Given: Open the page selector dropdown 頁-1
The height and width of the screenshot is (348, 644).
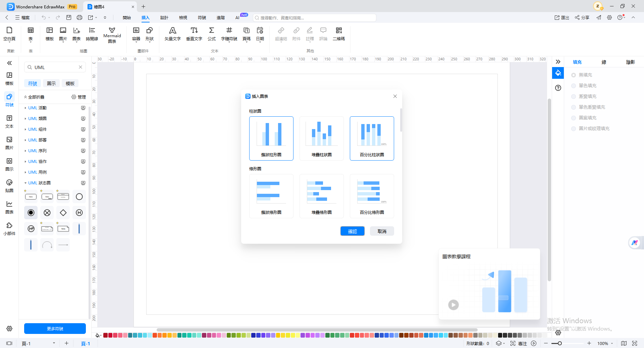Looking at the screenshot, I should click(x=38, y=343).
